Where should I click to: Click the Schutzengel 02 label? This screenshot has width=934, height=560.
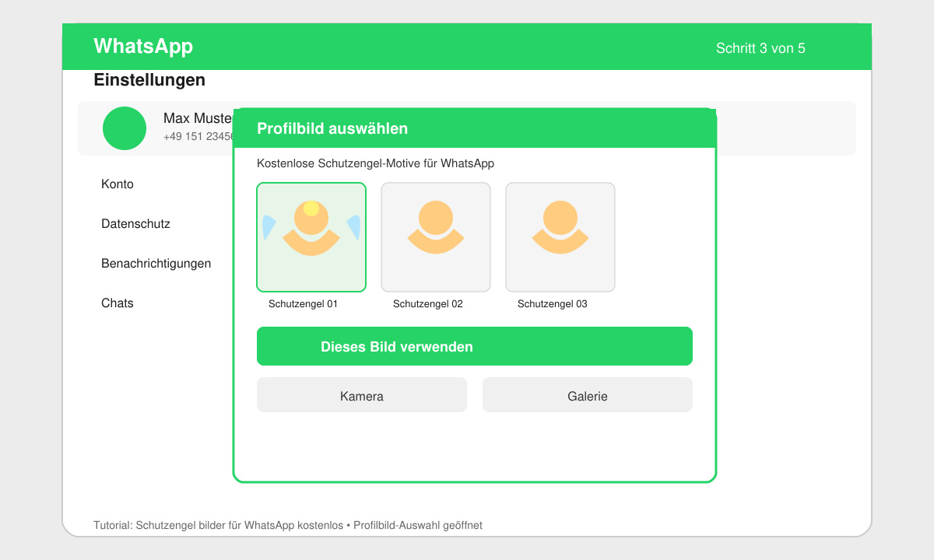click(427, 304)
